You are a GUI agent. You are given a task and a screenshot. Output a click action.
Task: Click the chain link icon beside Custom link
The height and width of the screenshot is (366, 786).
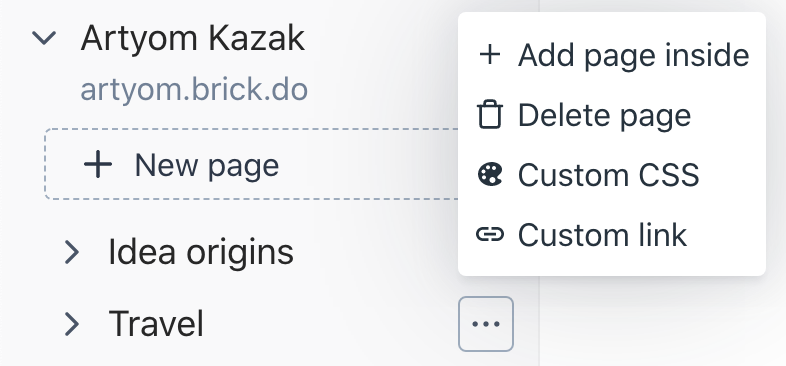(x=489, y=234)
